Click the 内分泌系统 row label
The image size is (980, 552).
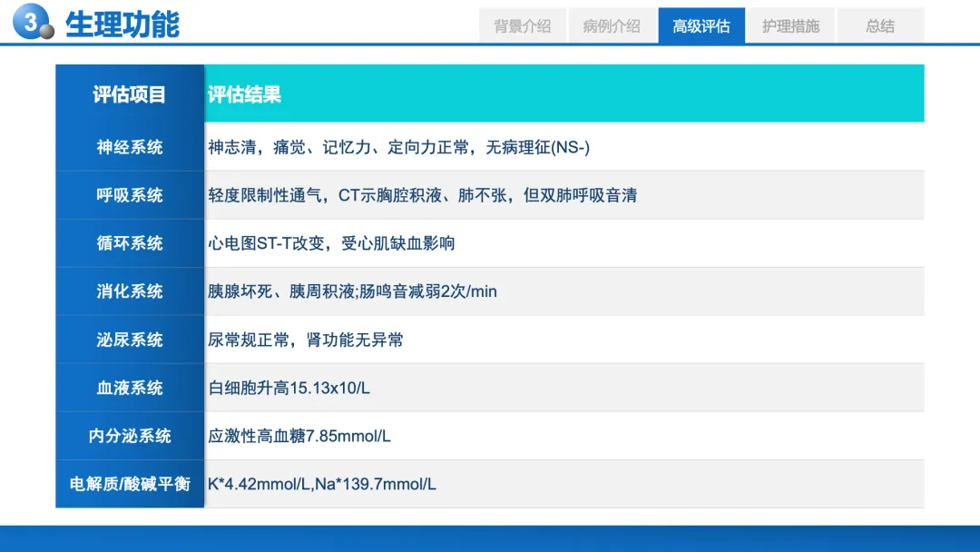tap(130, 436)
